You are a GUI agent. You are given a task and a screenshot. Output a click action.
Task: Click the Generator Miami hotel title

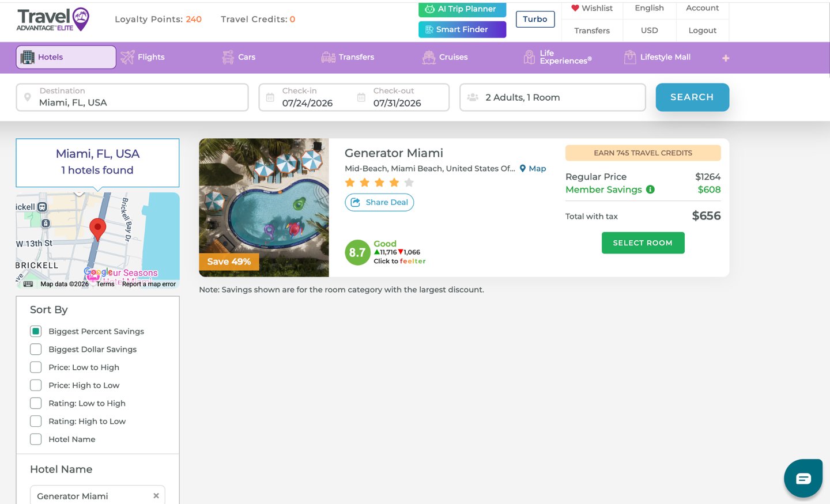394,153
